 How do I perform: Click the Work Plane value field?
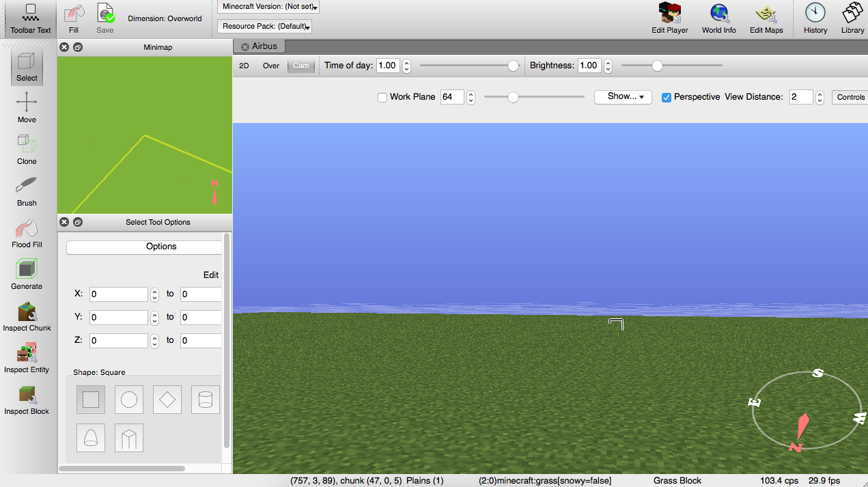(x=452, y=97)
